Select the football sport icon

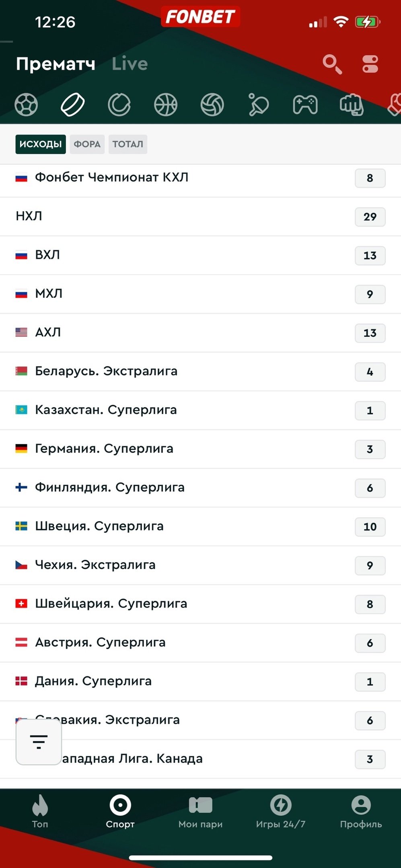point(26,105)
